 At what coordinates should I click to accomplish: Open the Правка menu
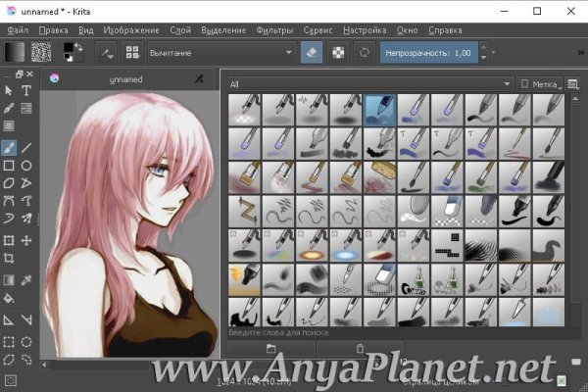point(54,30)
